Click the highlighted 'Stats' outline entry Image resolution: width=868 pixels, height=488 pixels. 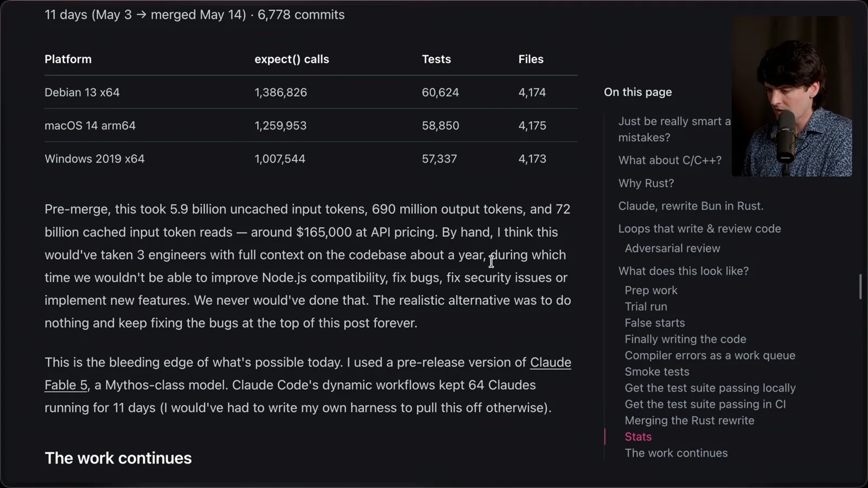639,437
